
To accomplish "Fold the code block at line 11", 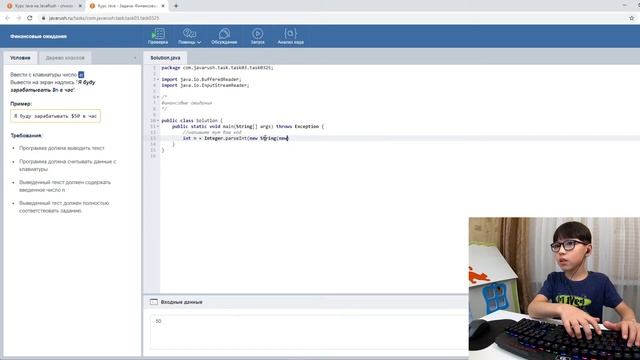I will click(x=158, y=127).
